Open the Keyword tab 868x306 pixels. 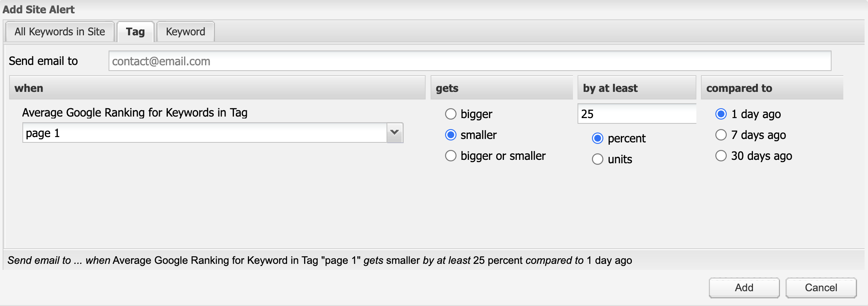click(x=185, y=32)
